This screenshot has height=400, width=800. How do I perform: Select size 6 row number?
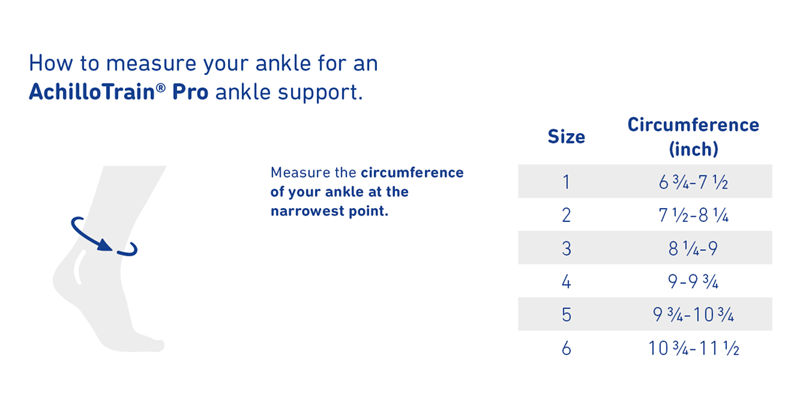click(x=566, y=348)
